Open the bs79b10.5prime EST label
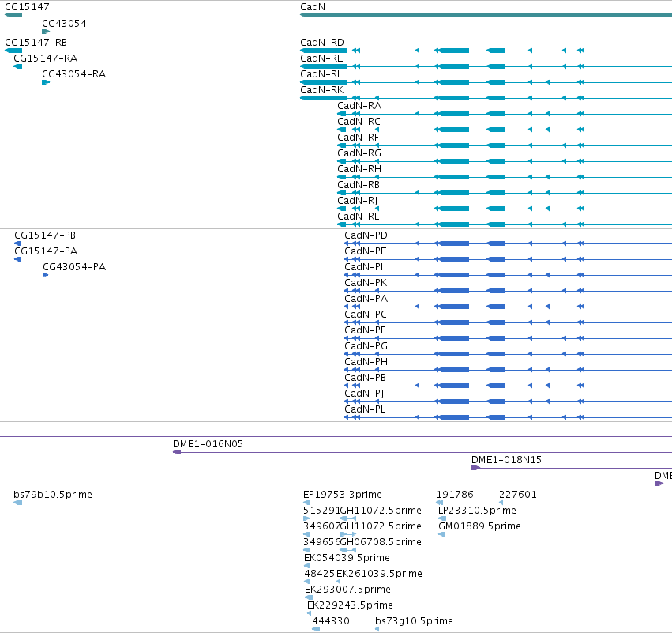672x633 pixels. [53, 495]
